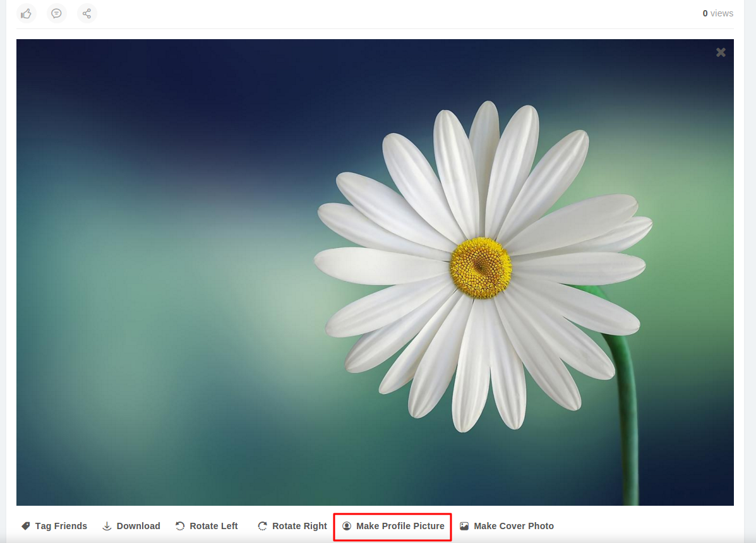Set photo via Make Profile Picture text
This screenshot has height=543, width=756.
(400, 526)
